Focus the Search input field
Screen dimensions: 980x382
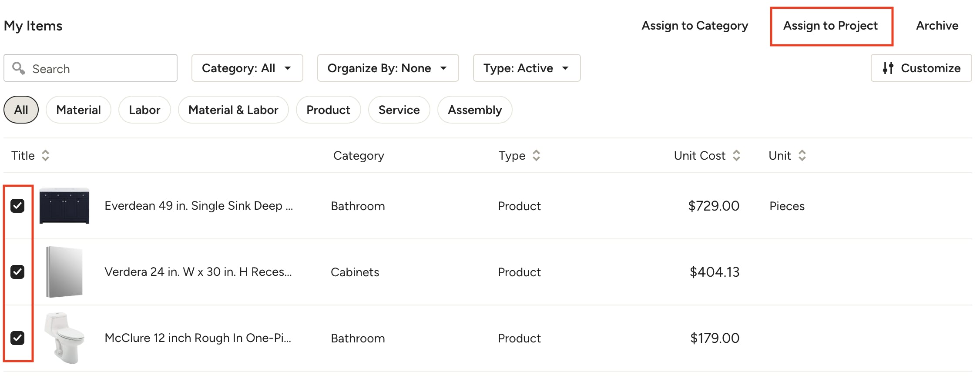coord(91,68)
